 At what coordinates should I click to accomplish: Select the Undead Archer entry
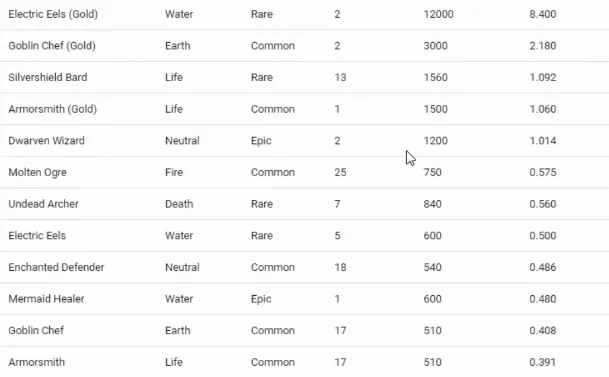[43, 204]
